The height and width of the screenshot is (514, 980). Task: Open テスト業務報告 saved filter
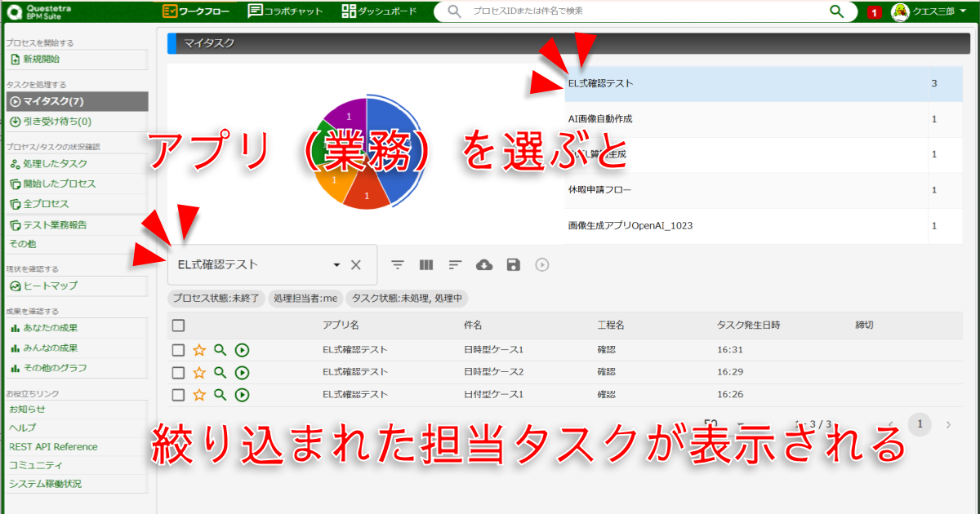pos(76,224)
